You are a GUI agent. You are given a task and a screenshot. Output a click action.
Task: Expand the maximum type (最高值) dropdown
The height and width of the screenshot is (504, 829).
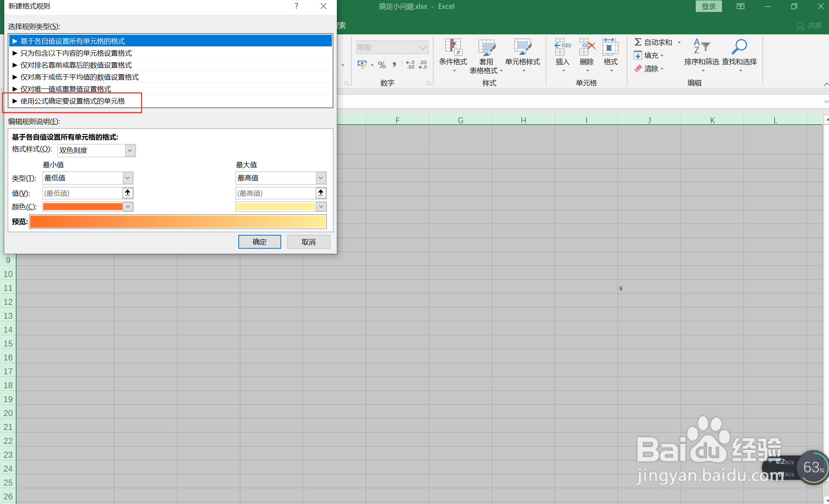click(x=321, y=178)
